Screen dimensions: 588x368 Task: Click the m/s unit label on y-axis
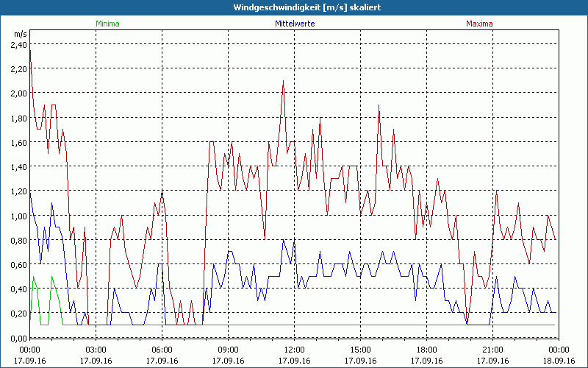coord(19,34)
